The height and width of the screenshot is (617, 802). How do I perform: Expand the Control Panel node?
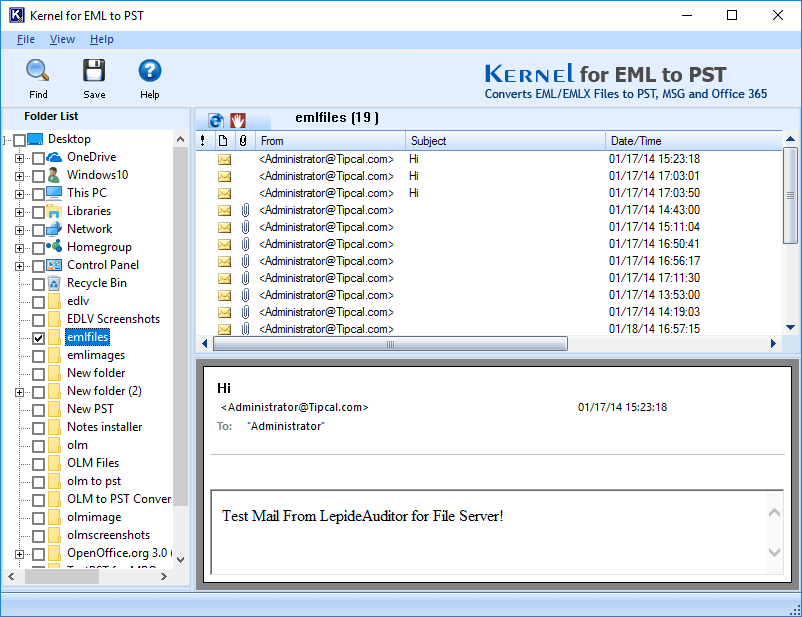tap(19, 266)
